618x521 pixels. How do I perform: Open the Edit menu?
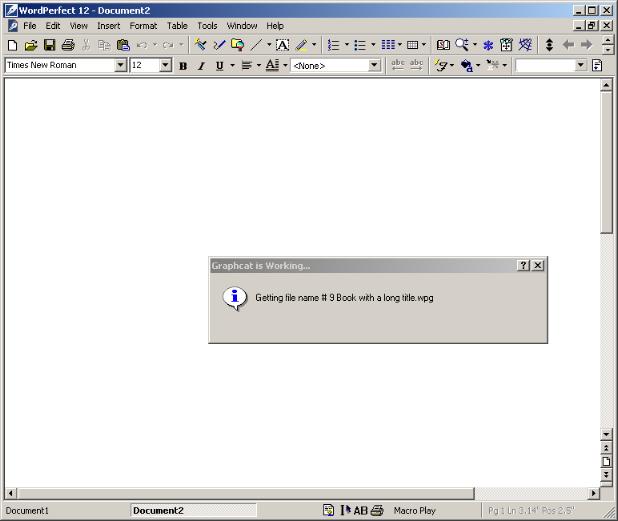pyautogui.click(x=53, y=26)
